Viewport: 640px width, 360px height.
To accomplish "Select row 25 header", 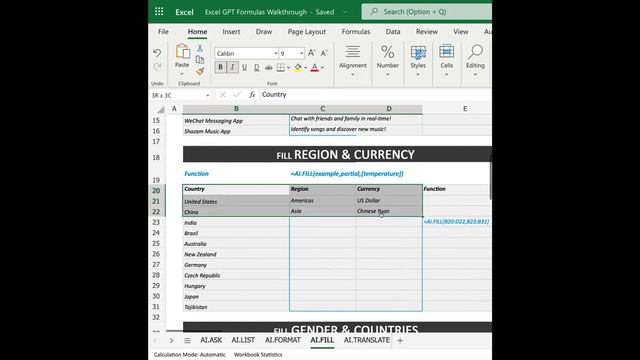I will coord(156,244).
